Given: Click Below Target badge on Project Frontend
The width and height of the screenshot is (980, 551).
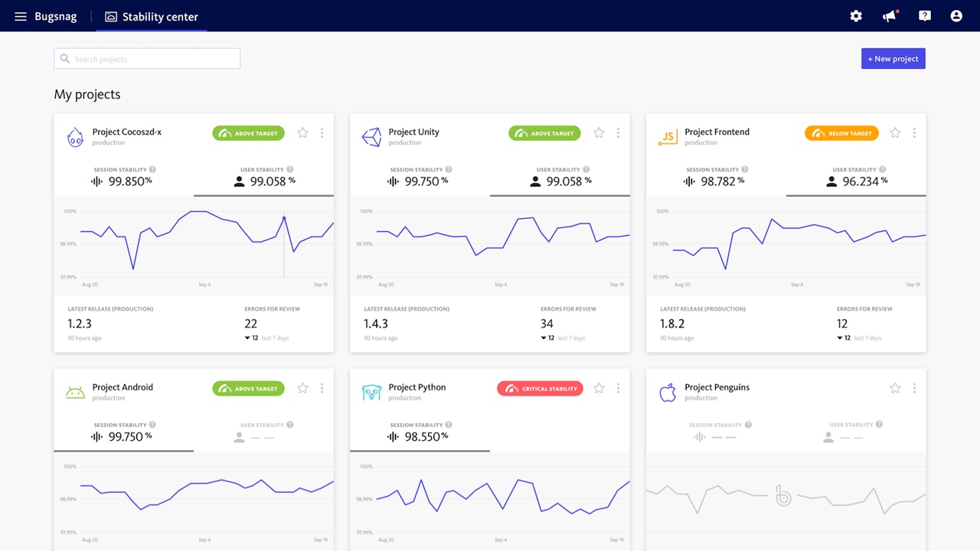Looking at the screenshot, I should [841, 133].
